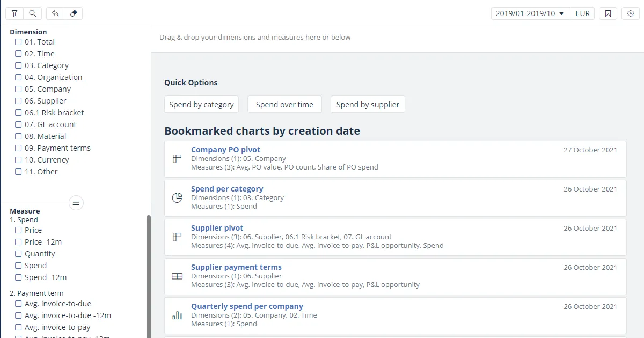644x338 pixels.
Task: Open the EUR currency selector
Action: pyautogui.click(x=582, y=13)
